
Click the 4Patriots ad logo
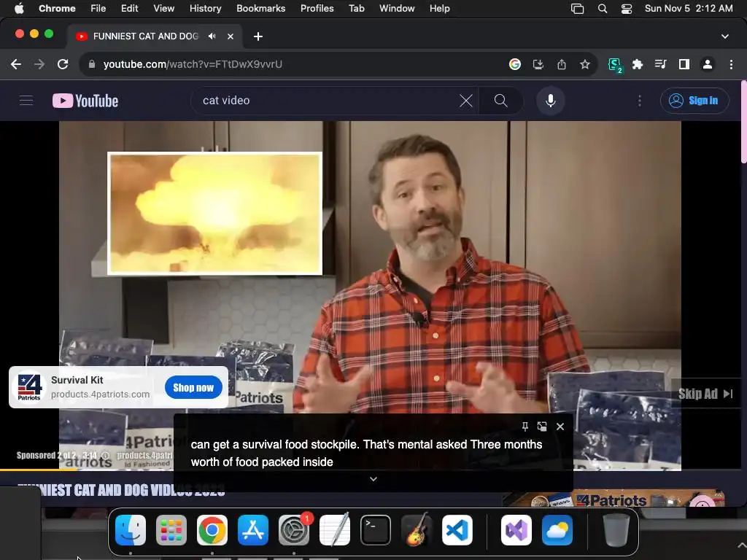pos(29,387)
